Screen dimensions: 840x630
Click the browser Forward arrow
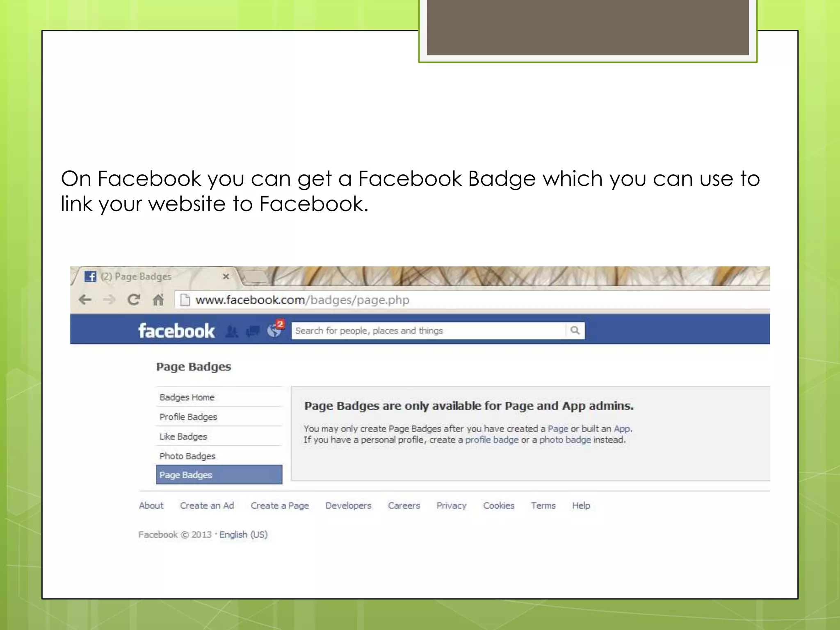109,300
